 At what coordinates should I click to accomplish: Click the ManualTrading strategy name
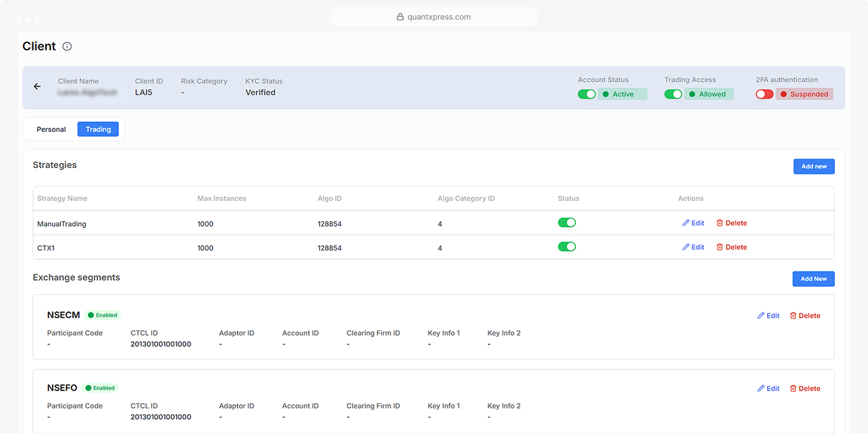tap(62, 224)
